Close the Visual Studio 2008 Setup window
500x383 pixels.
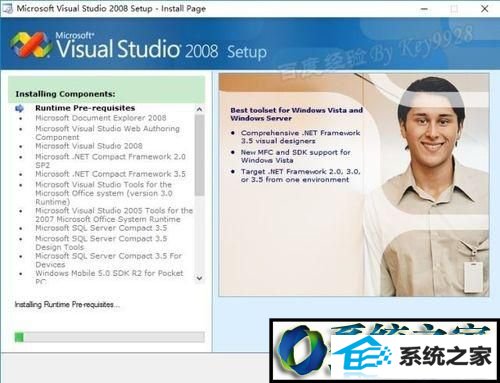click(485, 9)
